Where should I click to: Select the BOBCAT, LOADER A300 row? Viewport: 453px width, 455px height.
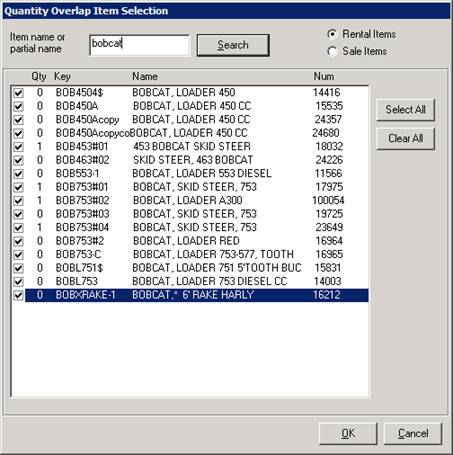point(197,200)
